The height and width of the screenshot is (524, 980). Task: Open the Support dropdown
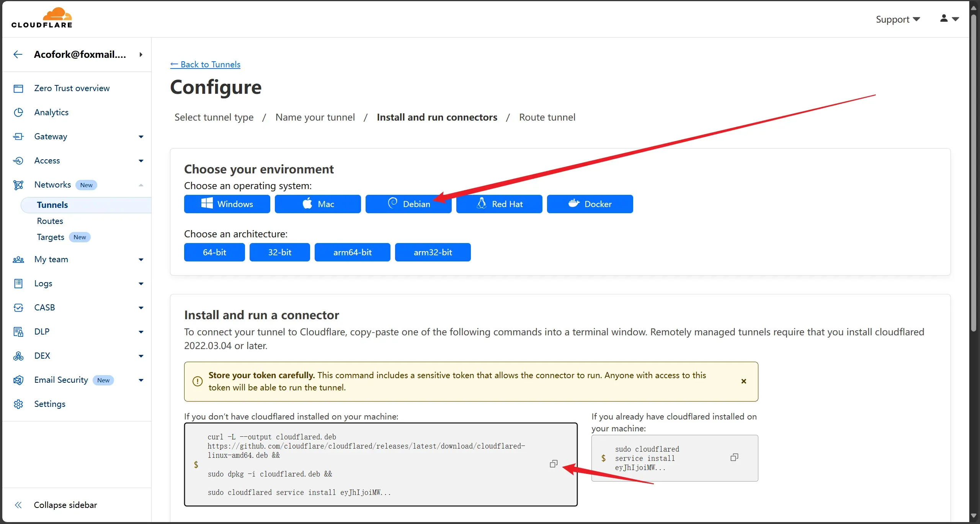click(x=897, y=19)
